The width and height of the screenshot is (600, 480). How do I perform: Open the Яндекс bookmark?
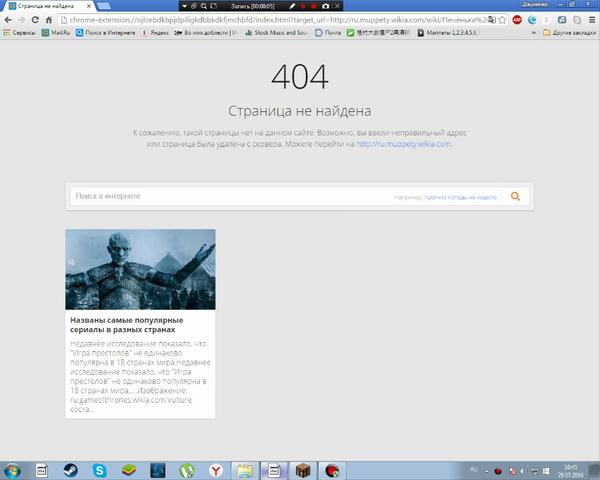(155, 33)
